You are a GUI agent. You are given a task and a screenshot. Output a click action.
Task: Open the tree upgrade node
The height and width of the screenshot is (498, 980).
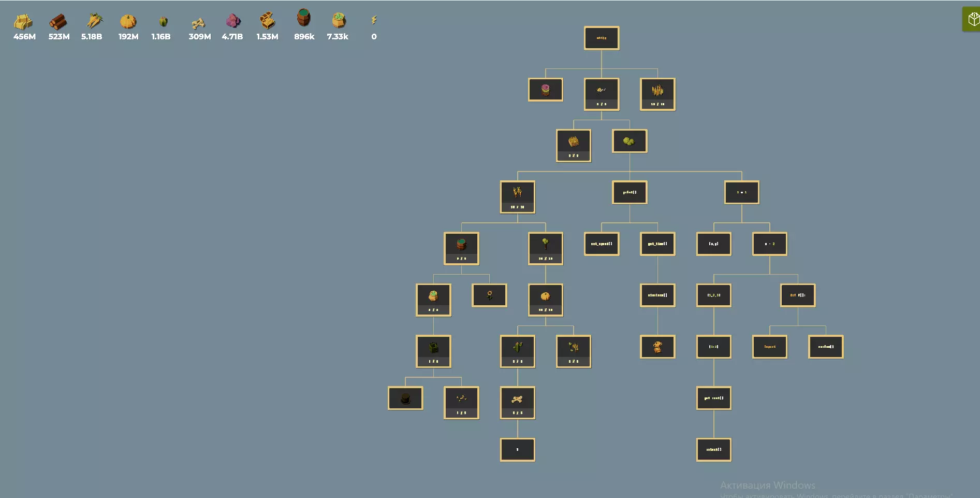546,248
